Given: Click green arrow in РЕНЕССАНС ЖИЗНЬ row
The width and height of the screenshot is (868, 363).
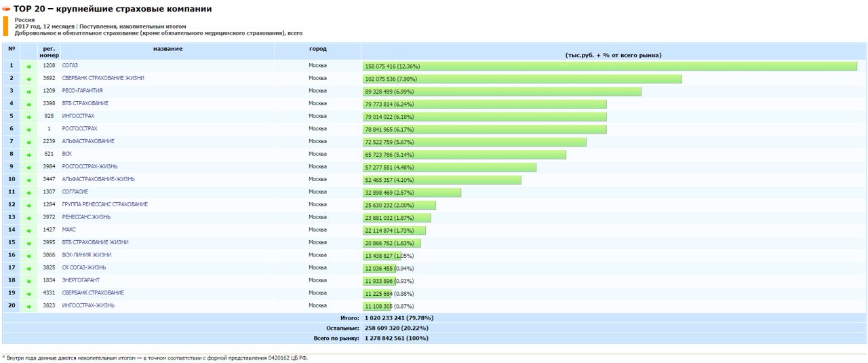Looking at the screenshot, I should (29, 218).
